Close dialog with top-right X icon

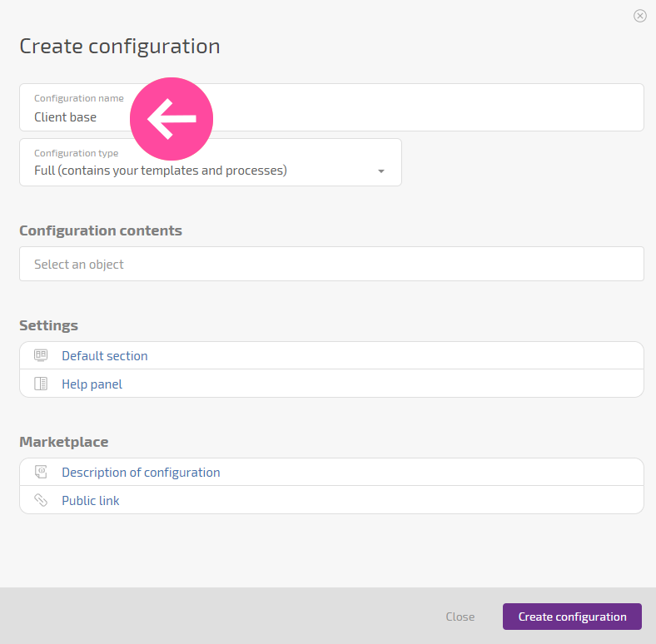pos(639,16)
